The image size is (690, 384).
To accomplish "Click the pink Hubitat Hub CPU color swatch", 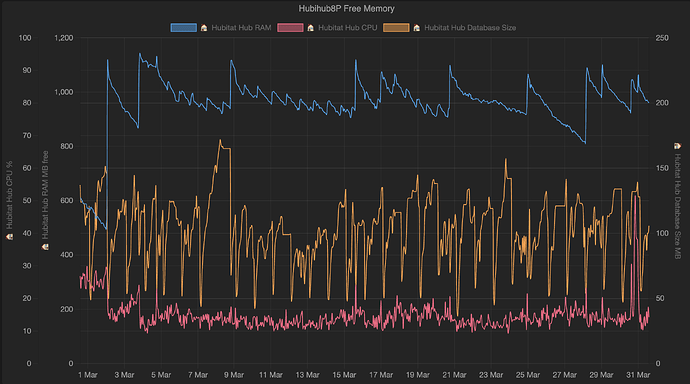I will 290,28.
